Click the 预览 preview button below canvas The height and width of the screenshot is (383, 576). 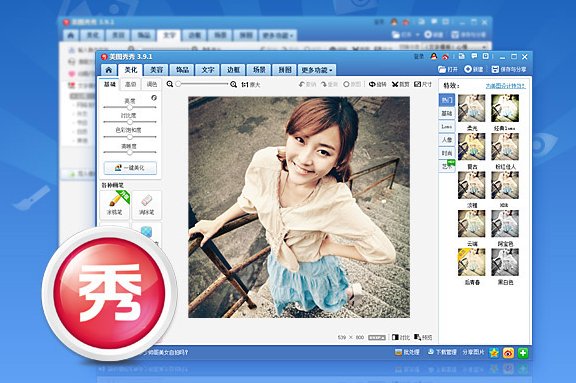tap(423, 337)
